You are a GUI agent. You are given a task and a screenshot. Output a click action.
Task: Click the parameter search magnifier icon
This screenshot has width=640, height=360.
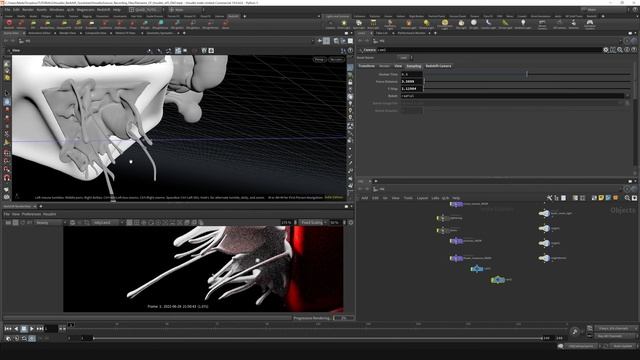620,50
